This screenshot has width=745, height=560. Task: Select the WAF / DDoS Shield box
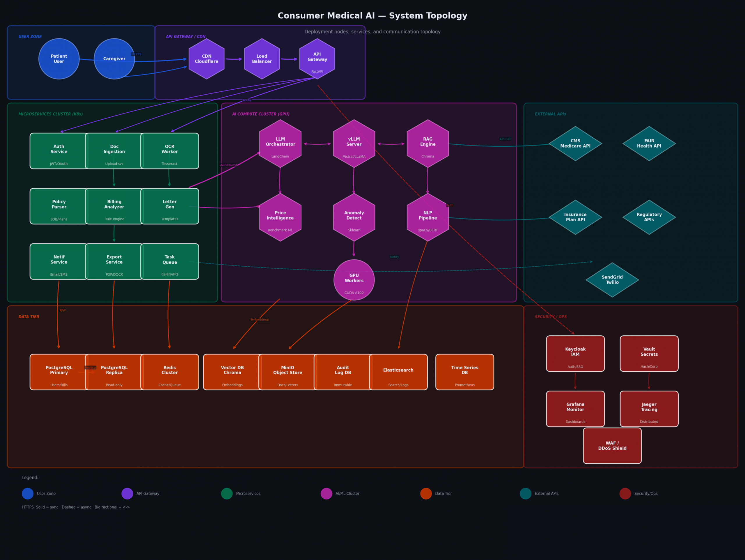point(612,446)
